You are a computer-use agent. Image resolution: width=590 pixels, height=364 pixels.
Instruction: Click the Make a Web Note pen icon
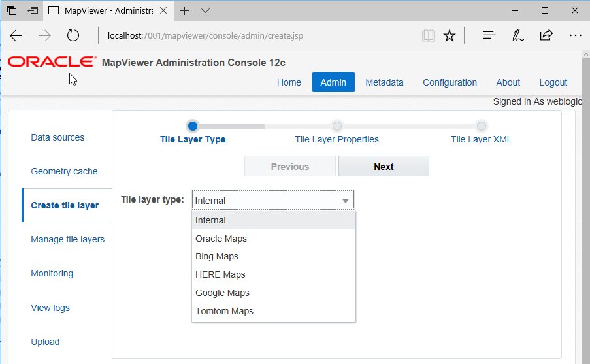517,35
